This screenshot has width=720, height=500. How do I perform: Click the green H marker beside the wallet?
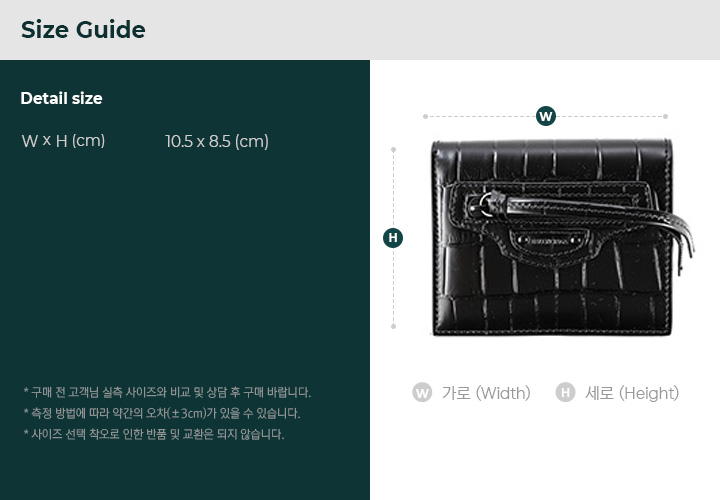click(393, 238)
